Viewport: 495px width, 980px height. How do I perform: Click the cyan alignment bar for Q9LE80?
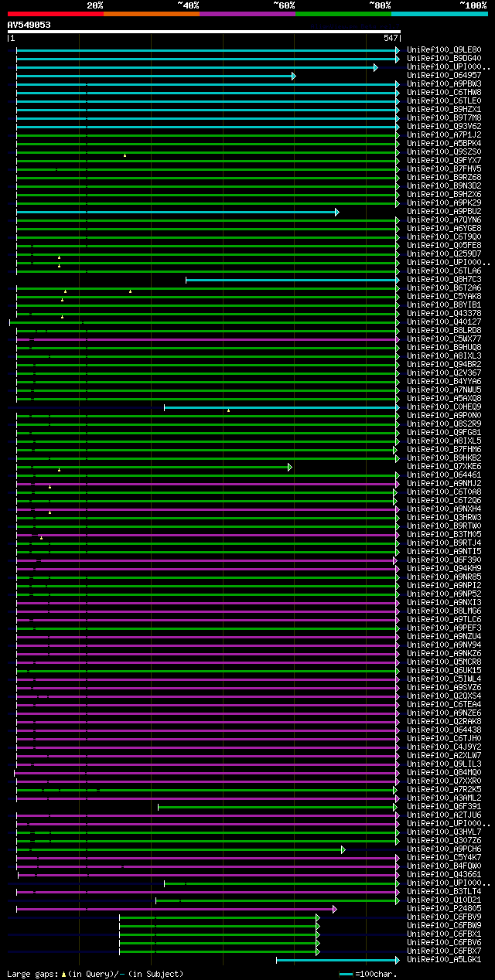coord(208,50)
